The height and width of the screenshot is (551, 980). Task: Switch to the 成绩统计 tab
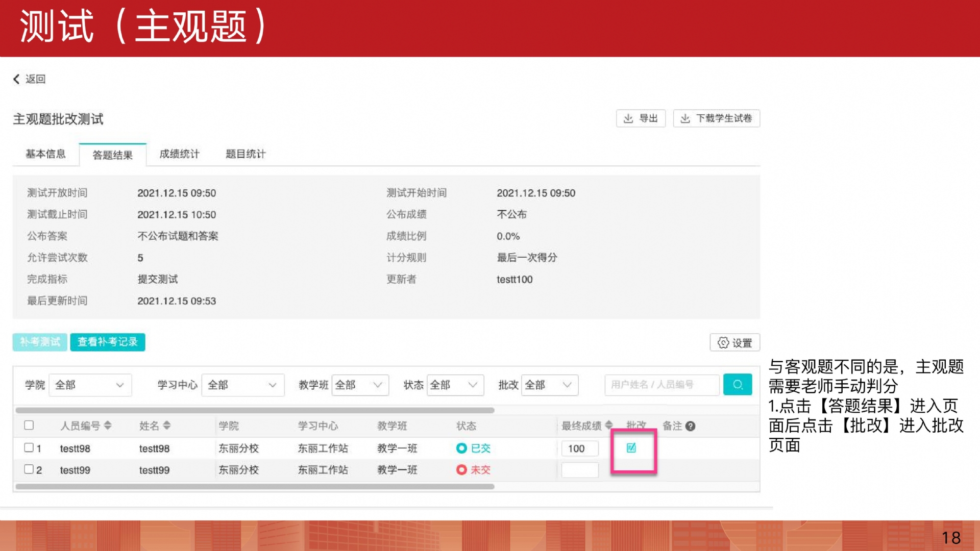pos(179,154)
